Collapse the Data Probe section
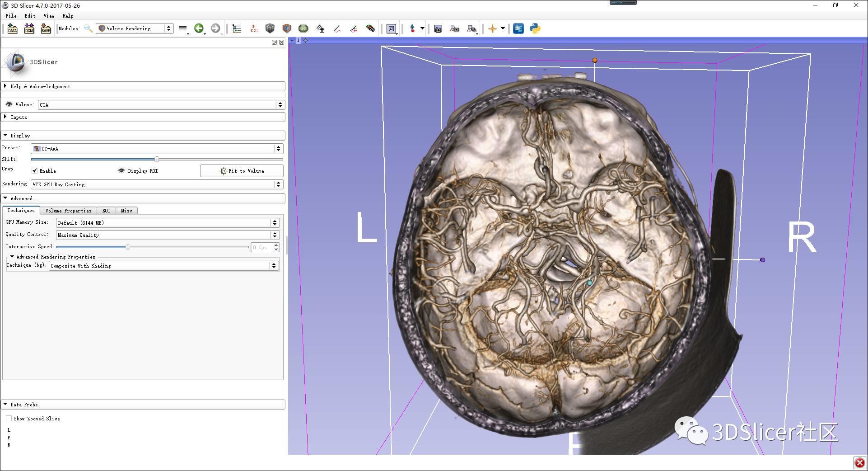This screenshot has height=471, width=868. tap(143, 405)
